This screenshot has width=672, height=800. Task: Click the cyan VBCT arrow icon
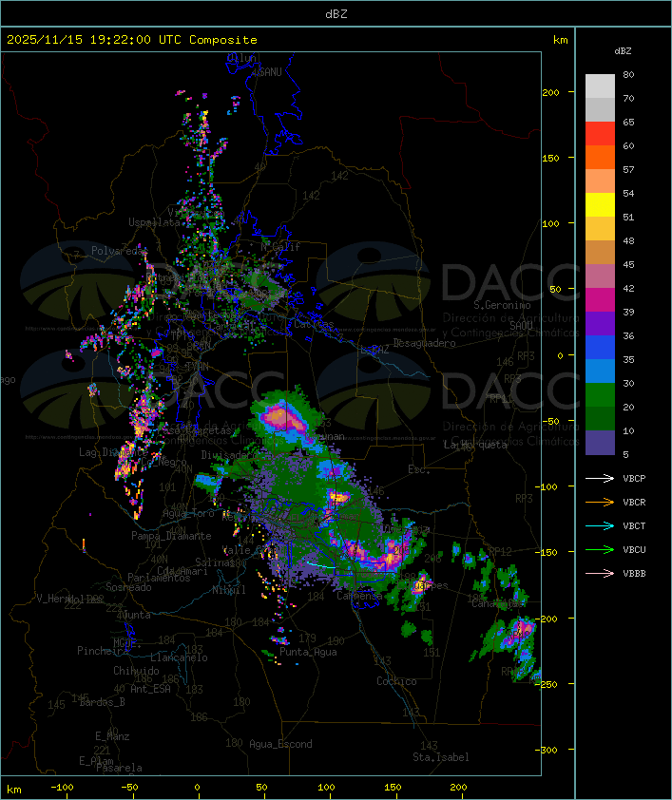tap(600, 526)
